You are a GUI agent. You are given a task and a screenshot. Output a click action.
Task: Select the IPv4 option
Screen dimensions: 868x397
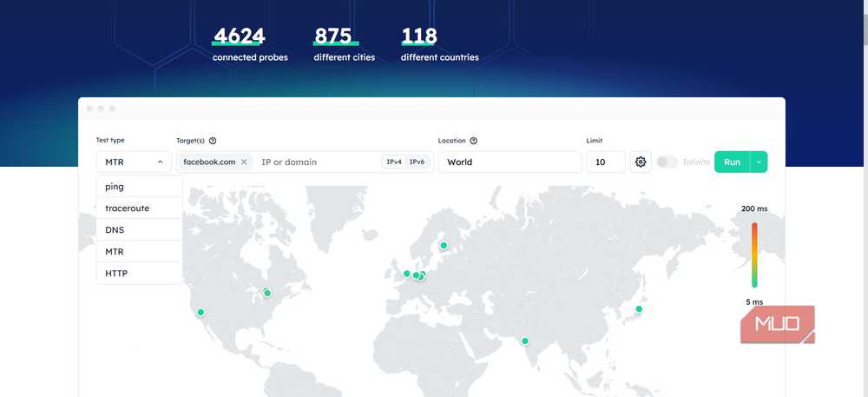(x=394, y=162)
